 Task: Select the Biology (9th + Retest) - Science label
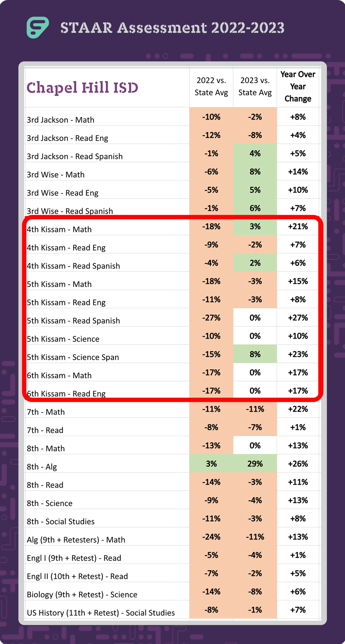(x=82, y=594)
